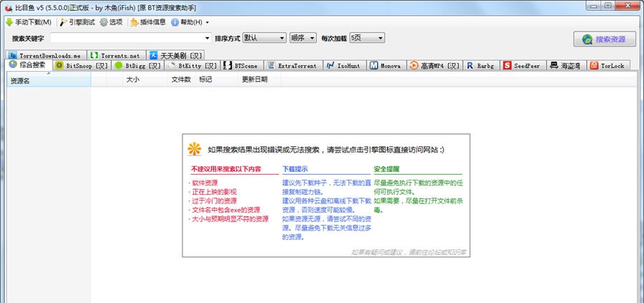Click the 海盗湾 pirate ship icon
This screenshot has height=303, width=644.
pos(554,65)
